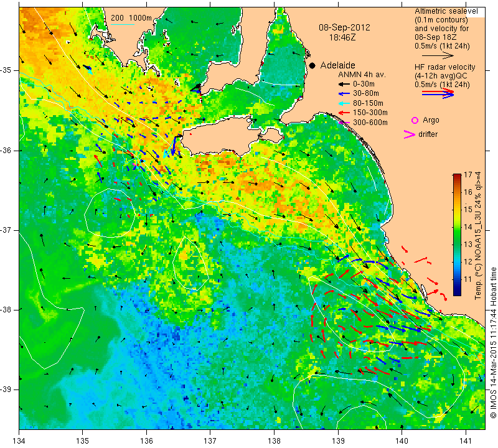
Task: Click the -35 latitude axis label
Action: pyautogui.click(x=6, y=70)
